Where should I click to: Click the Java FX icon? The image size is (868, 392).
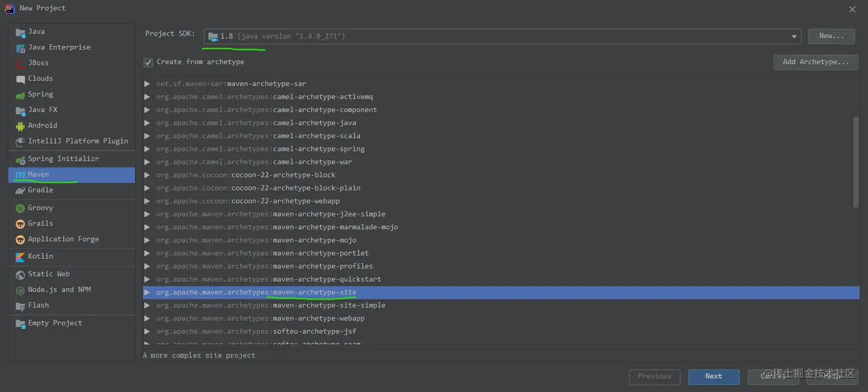pos(20,110)
